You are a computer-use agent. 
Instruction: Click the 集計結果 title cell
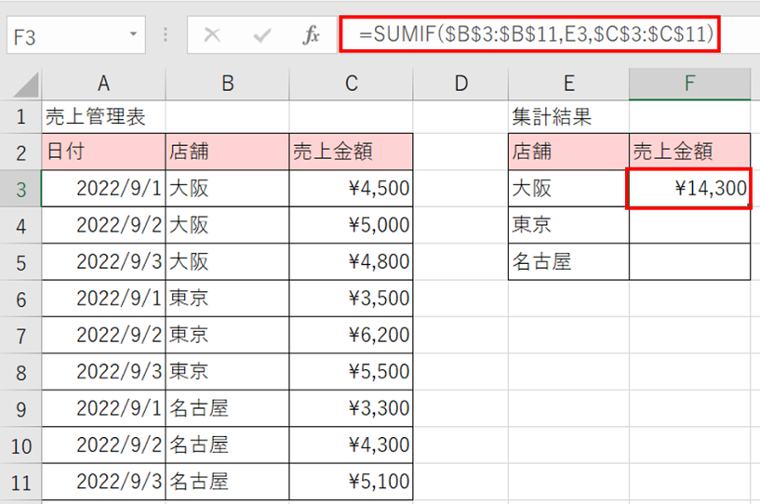click(569, 117)
